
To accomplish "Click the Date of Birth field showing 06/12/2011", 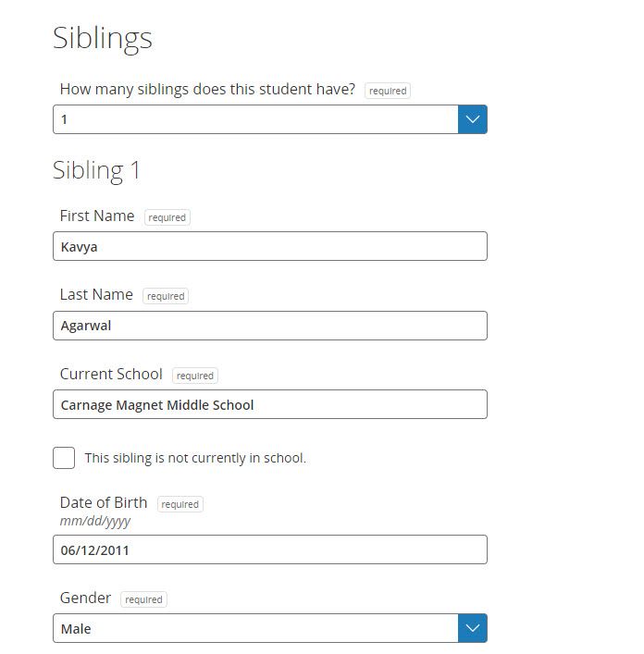I will click(x=269, y=549).
